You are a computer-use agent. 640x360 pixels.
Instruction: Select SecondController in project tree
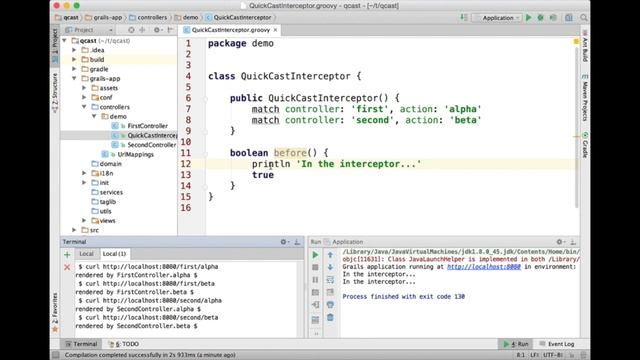[151, 145]
